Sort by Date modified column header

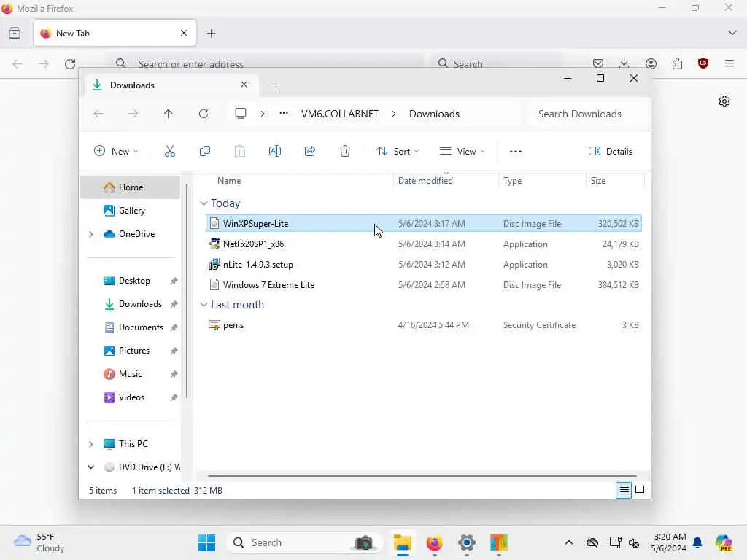446,181
